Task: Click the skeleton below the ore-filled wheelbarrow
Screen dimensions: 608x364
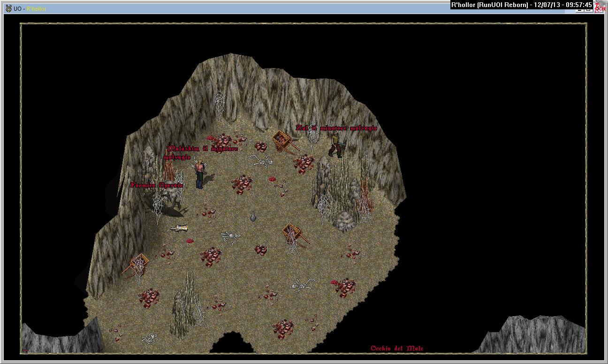Action: click(262, 162)
